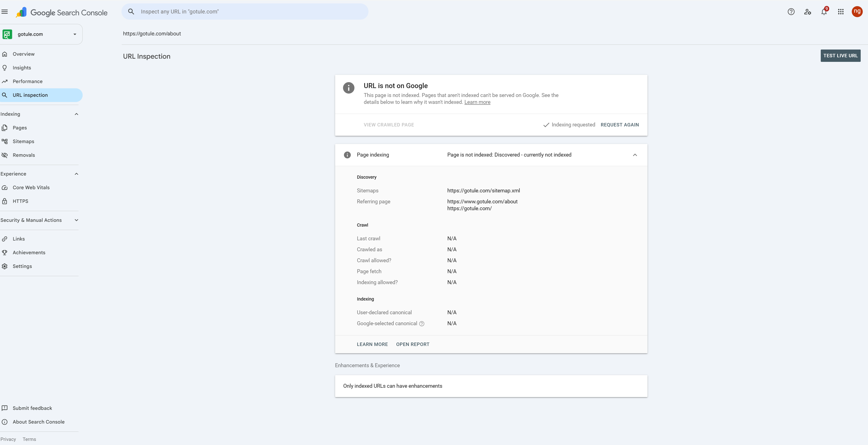
Task: Click Only indexed URLs can have enhancements
Action: point(392,386)
